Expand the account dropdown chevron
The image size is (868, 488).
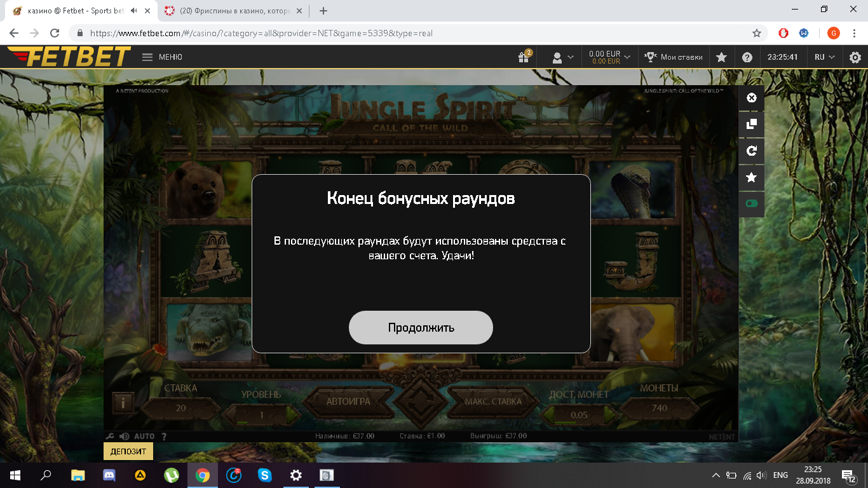pyautogui.click(x=569, y=57)
